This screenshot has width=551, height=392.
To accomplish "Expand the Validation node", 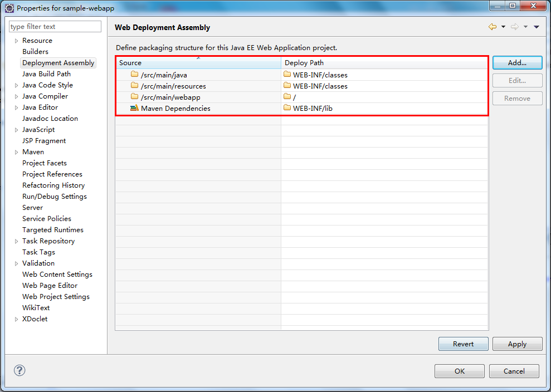I will point(16,263).
